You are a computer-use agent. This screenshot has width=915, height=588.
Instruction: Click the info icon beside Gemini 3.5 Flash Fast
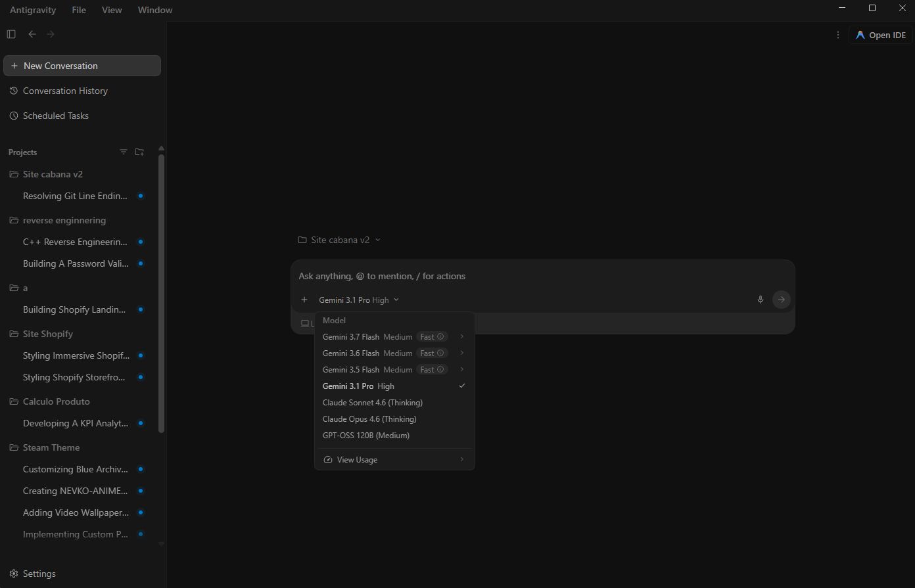(440, 369)
